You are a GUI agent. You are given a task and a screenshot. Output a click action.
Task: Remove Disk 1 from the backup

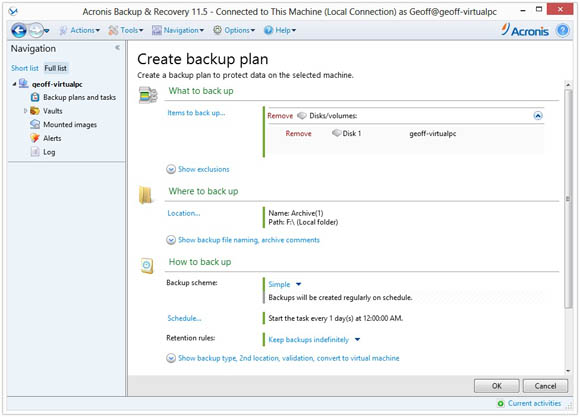pos(298,134)
